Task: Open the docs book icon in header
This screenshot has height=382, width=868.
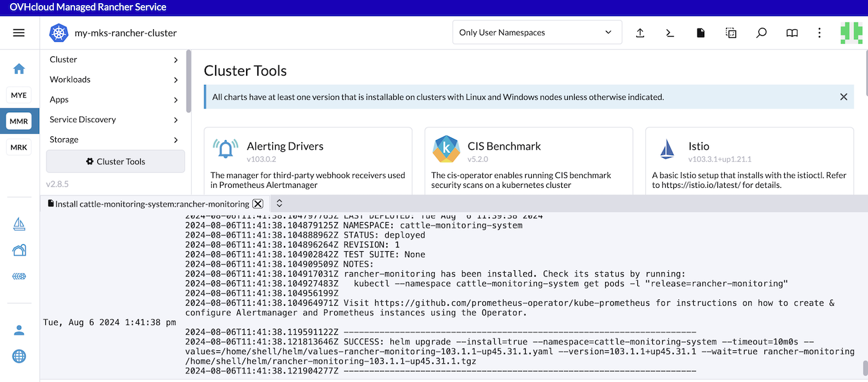Action: pyautogui.click(x=792, y=33)
